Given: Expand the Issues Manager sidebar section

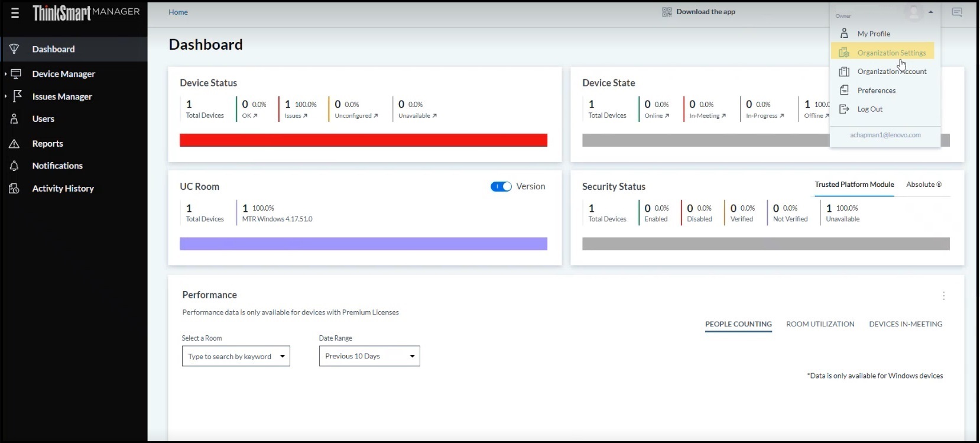Looking at the screenshot, I should pos(5,96).
